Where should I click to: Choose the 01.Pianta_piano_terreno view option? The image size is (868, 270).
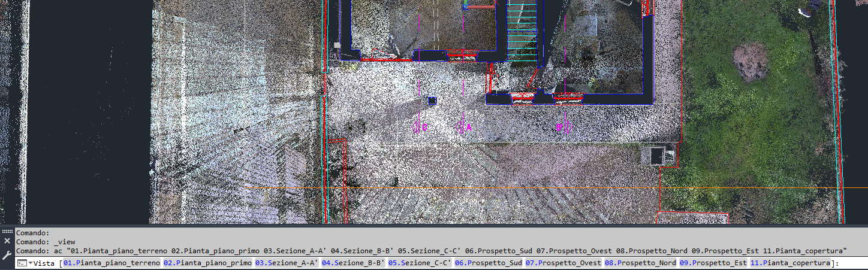[111, 263]
